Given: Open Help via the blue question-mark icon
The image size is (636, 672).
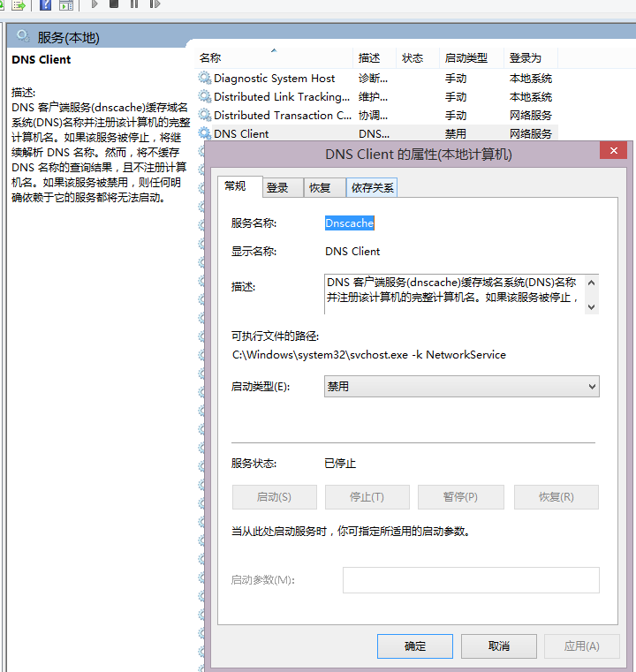Looking at the screenshot, I should 45,5.
